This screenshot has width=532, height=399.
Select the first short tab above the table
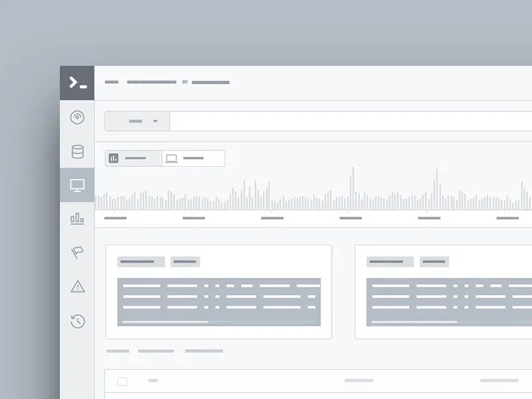coord(118,351)
